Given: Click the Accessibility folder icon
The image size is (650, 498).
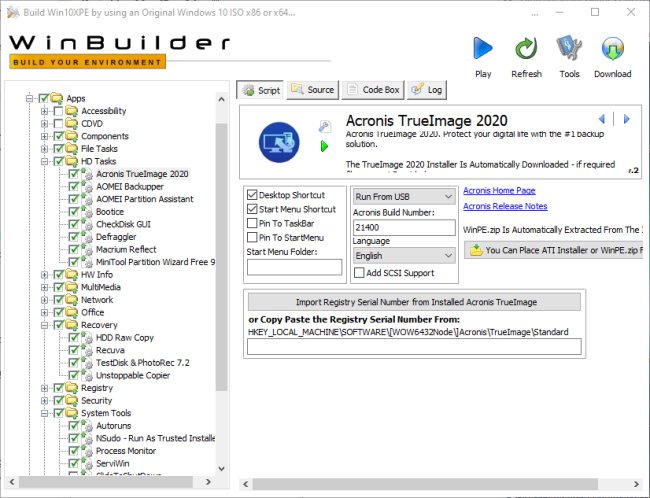Looking at the screenshot, I should coord(72,111).
